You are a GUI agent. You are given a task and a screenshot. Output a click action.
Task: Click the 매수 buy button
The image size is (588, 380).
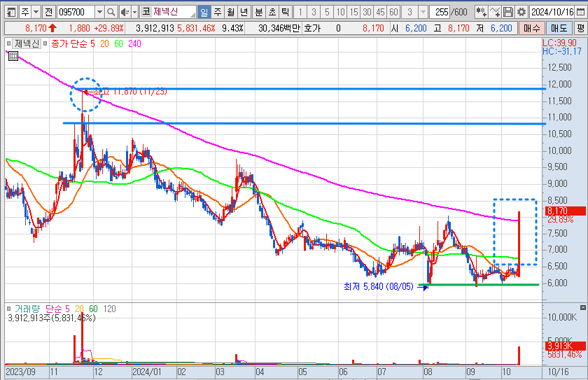coord(532,29)
